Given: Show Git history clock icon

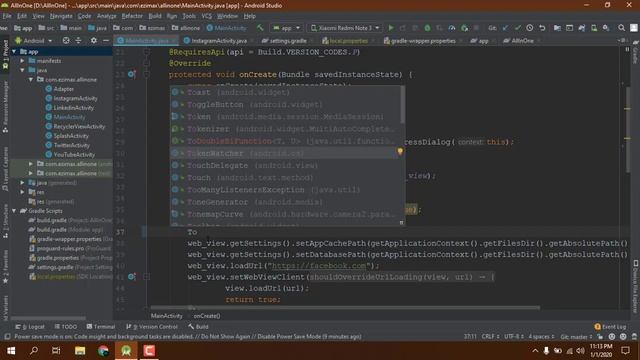Looking at the screenshot, I should pos(529,28).
